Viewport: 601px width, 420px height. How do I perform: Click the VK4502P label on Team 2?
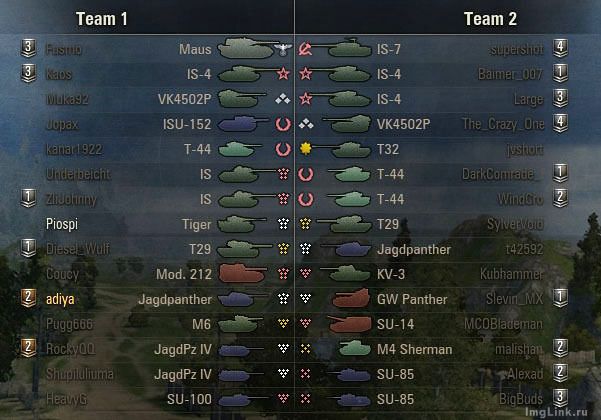(404, 124)
